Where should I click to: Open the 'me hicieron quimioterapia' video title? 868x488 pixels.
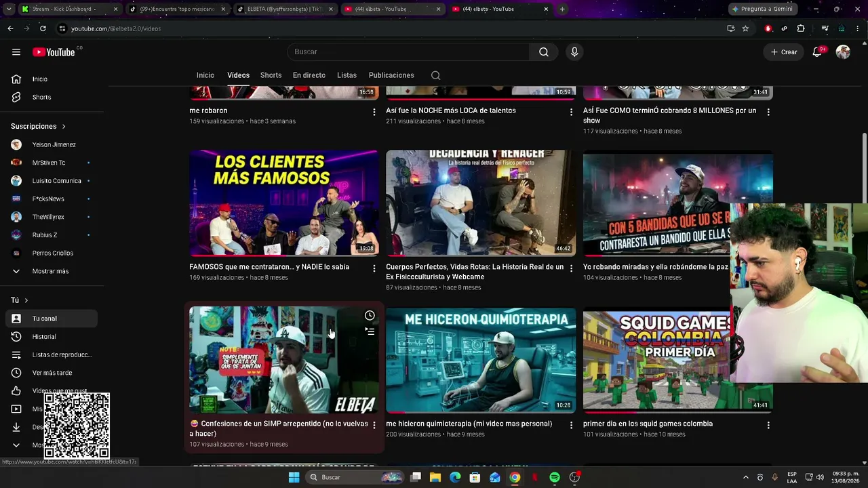tap(469, 424)
